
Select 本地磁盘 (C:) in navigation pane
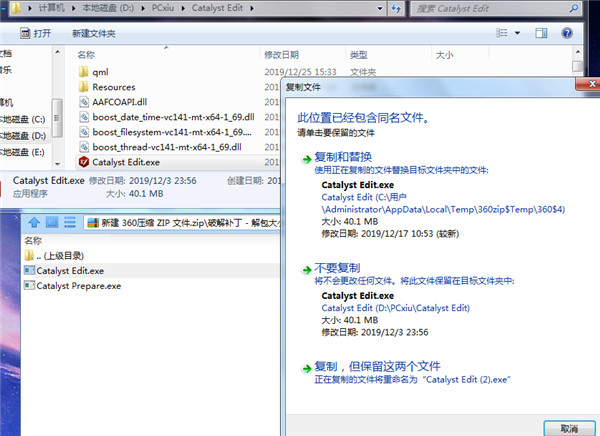click(x=24, y=119)
